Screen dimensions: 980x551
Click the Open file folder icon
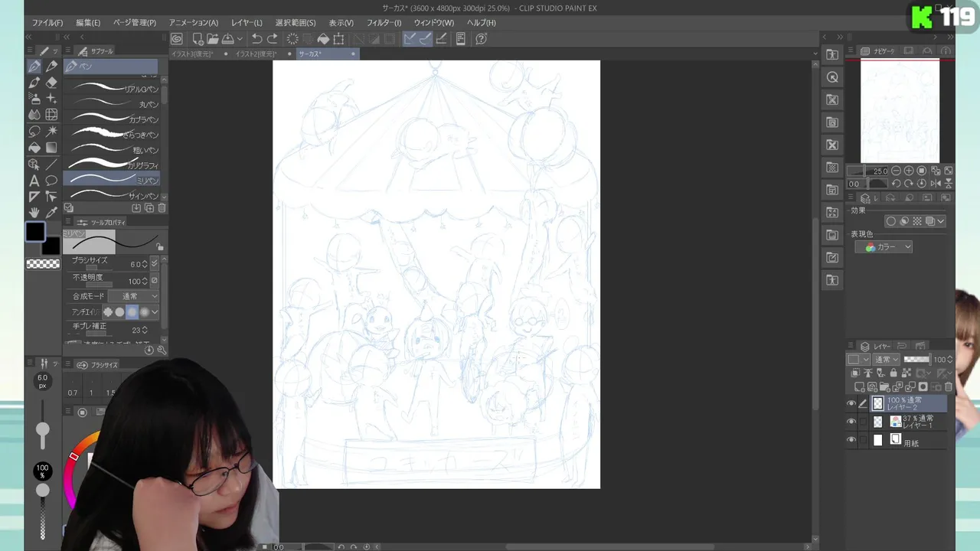212,39
